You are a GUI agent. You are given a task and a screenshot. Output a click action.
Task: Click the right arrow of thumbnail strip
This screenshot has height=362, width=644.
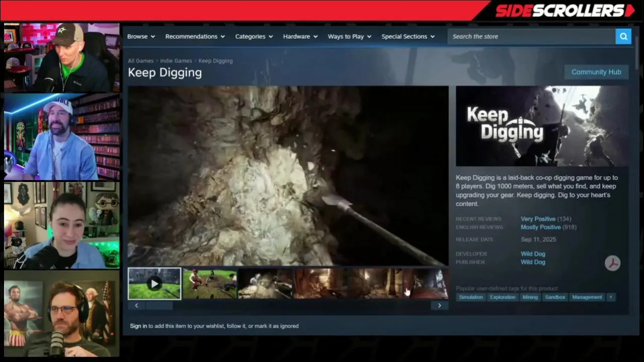tap(439, 305)
